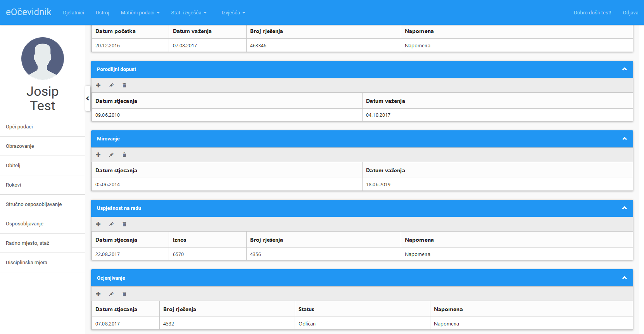Open the Opći podaci sidebar section

[43, 127]
